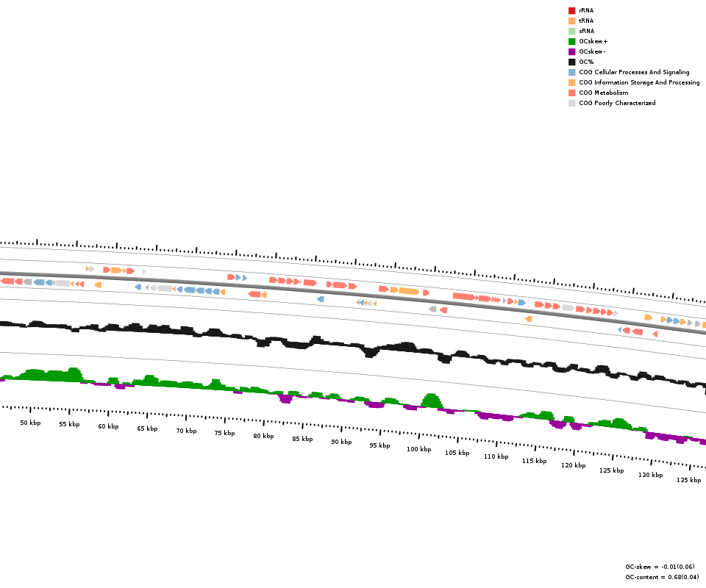Click the COG Metabolism legend label

pos(603,93)
